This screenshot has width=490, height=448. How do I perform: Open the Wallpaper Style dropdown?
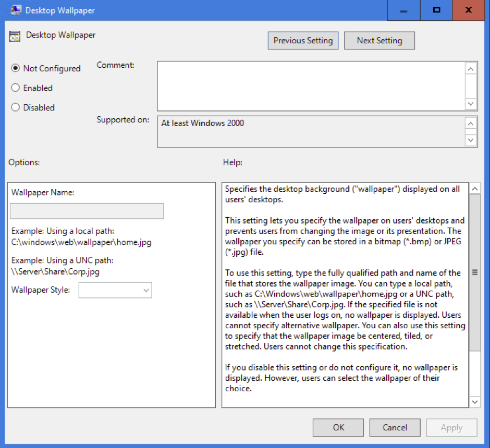[x=115, y=291]
